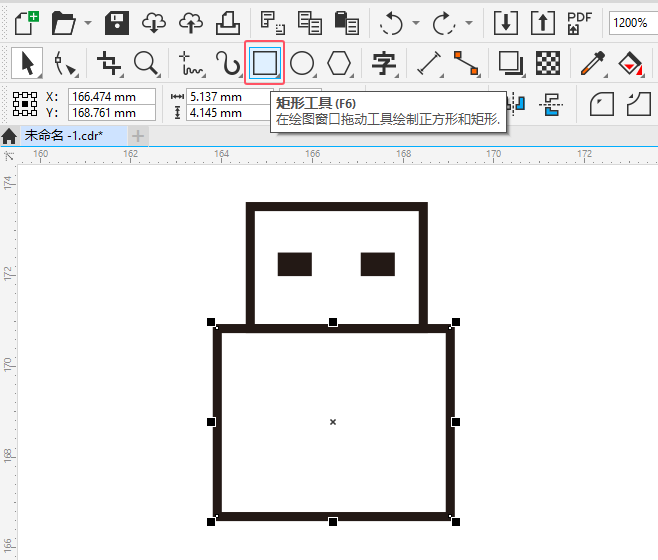
Task: Undo the last action
Action: 391,23
